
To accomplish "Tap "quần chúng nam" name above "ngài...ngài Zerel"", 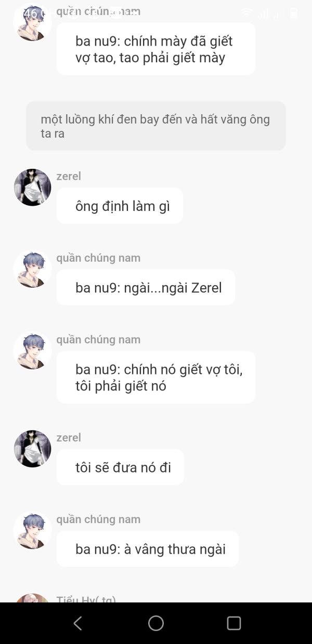I will [x=98, y=258].
